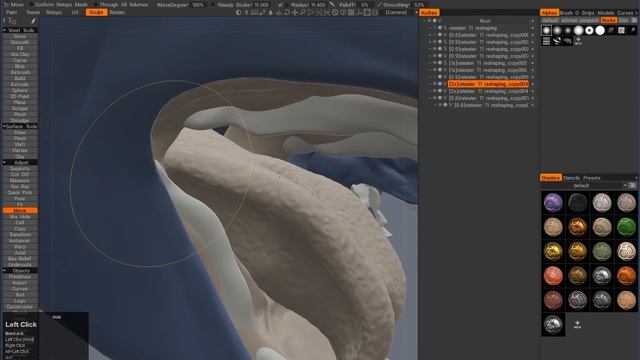The width and height of the screenshot is (640, 360).
Task: Select the highlighted copy004 layer row
Action: (x=488, y=84)
